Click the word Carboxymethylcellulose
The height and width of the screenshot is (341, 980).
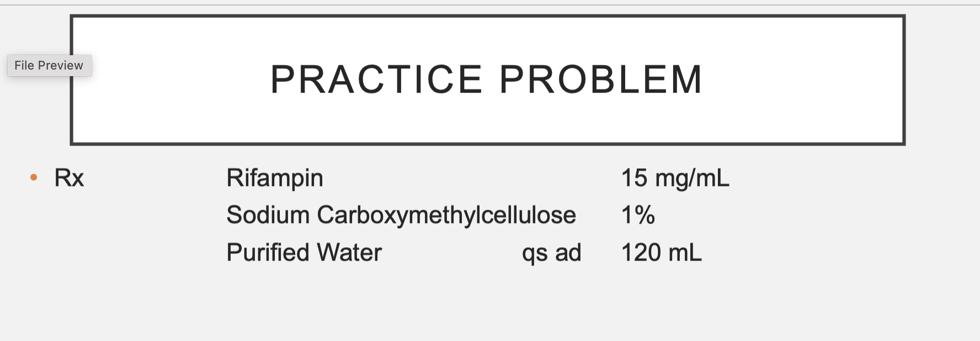coord(446,216)
